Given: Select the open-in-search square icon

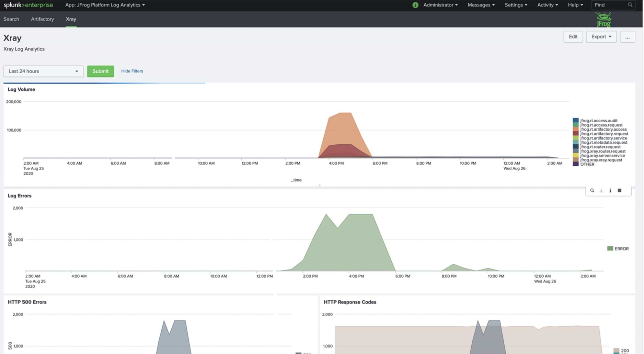Looking at the screenshot, I should click(619, 190).
